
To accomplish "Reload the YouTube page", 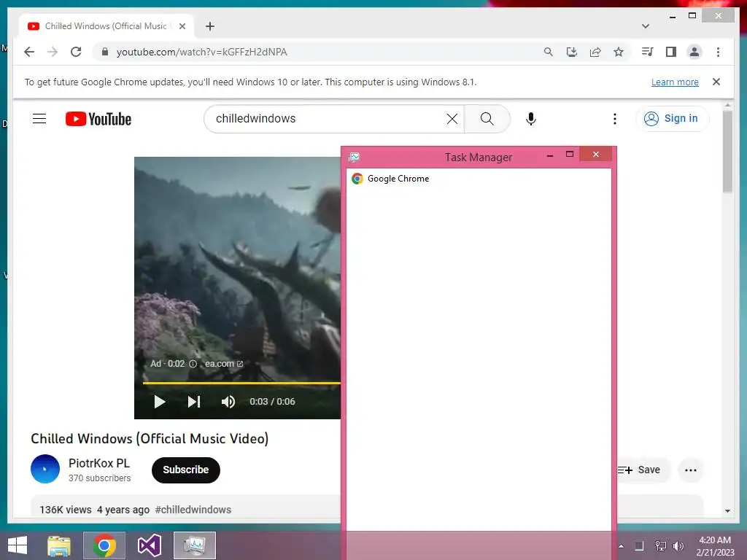I will 76,52.
